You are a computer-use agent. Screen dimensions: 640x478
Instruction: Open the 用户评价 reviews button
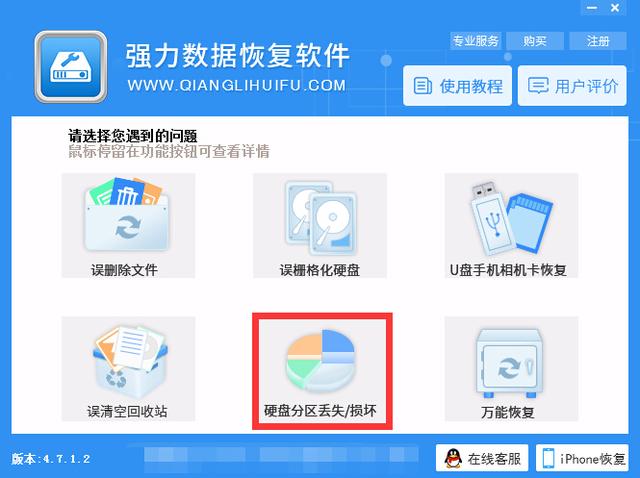tap(572, 86)
